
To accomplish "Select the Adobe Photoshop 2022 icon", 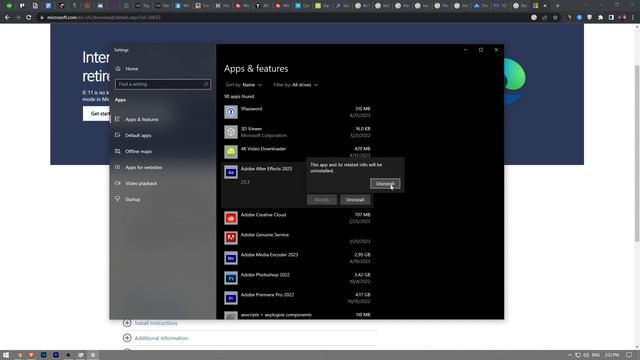I will click(x=231, y=278).
